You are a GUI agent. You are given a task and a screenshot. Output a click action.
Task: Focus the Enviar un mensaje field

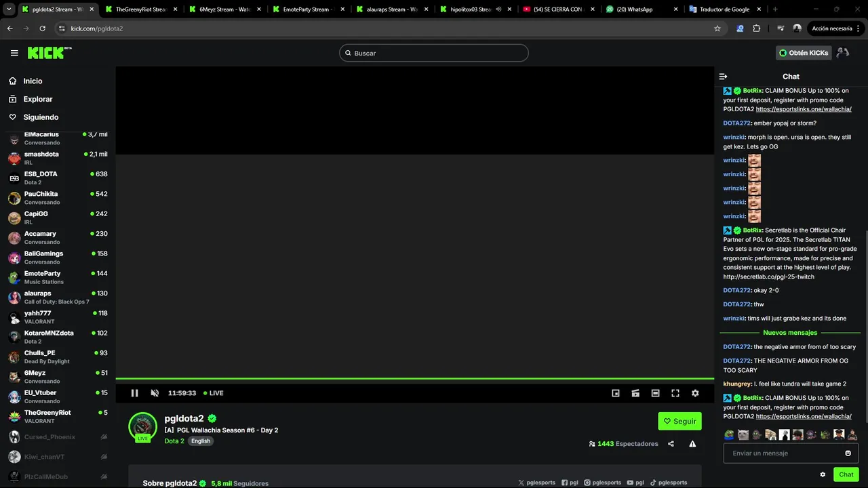[791, 453]
